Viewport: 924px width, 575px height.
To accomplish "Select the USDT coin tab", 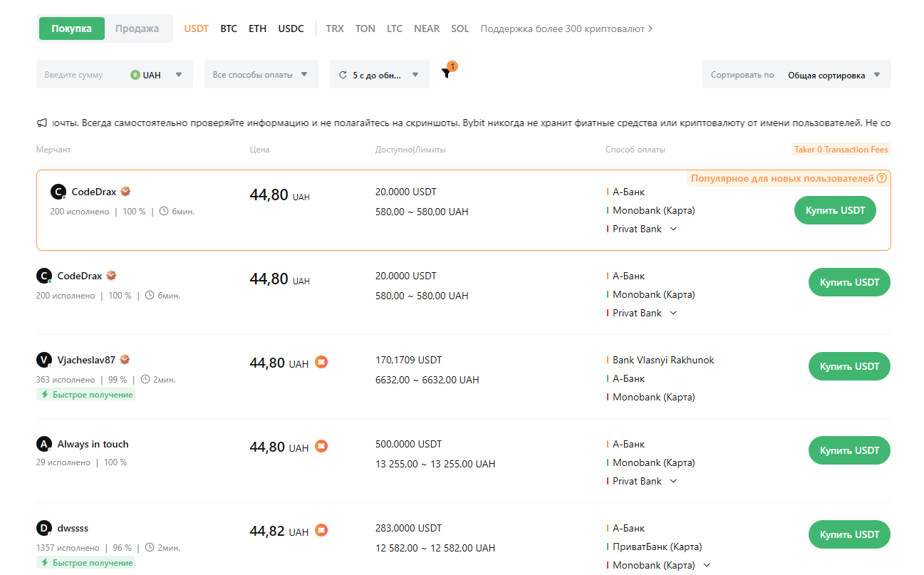I will pos(197,29).
